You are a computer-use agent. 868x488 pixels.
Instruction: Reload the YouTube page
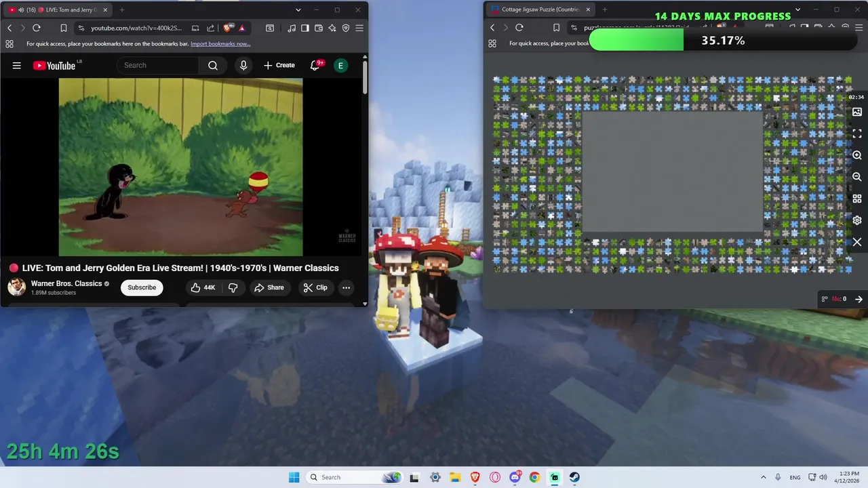(x=37, y=28)
